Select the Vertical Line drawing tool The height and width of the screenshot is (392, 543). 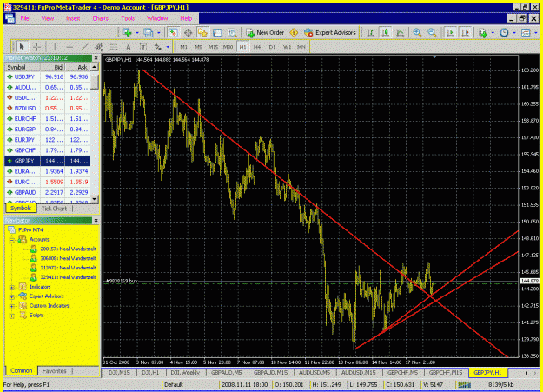click(55, 47)
